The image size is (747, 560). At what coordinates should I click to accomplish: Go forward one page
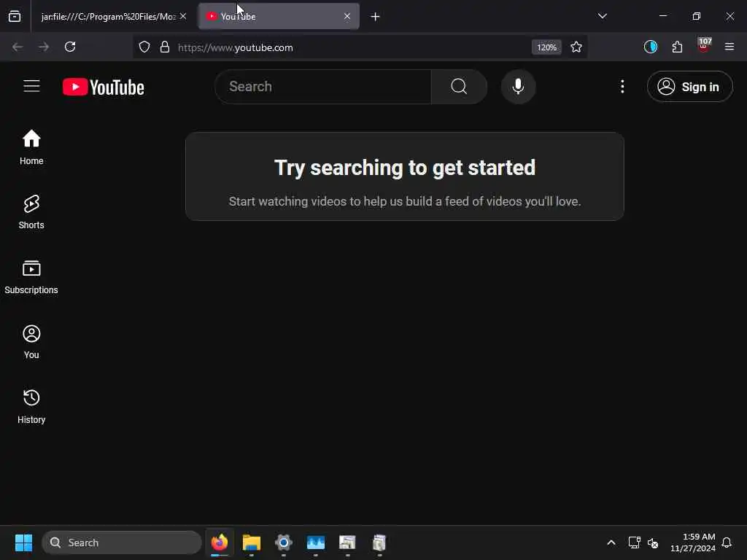(44, 47)
